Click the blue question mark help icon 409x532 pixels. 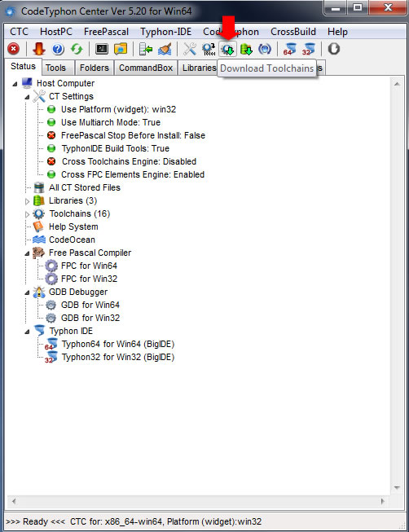(58, 49)
